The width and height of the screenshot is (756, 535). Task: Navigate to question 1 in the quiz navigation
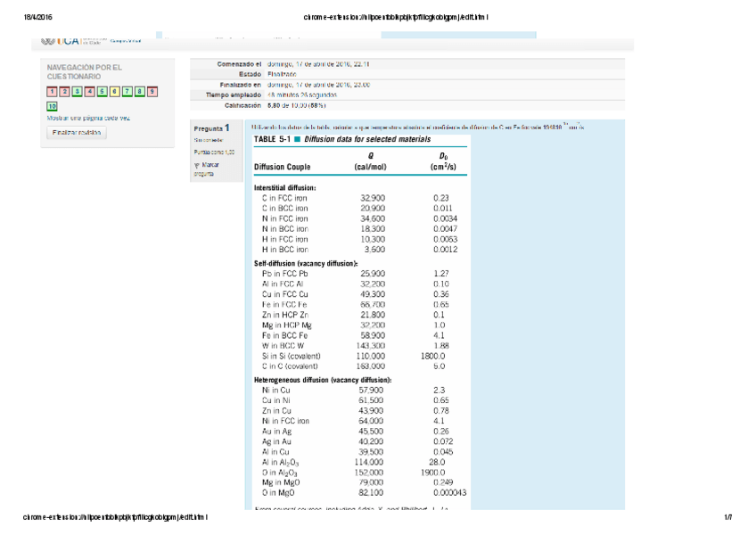[x=52, y=92]
